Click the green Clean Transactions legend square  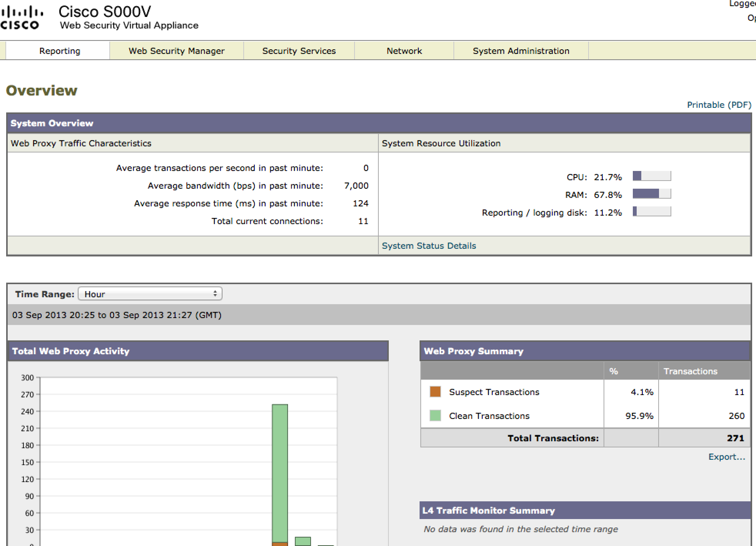[435, 416]
